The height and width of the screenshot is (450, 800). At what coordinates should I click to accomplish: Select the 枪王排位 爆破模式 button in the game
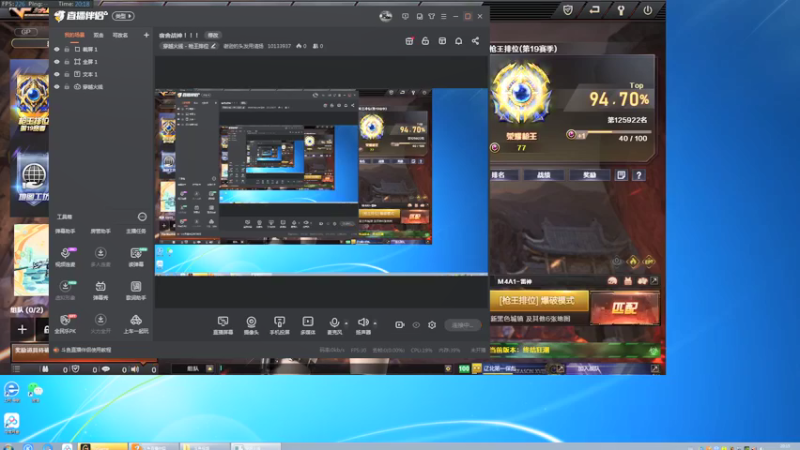(539, 301)
